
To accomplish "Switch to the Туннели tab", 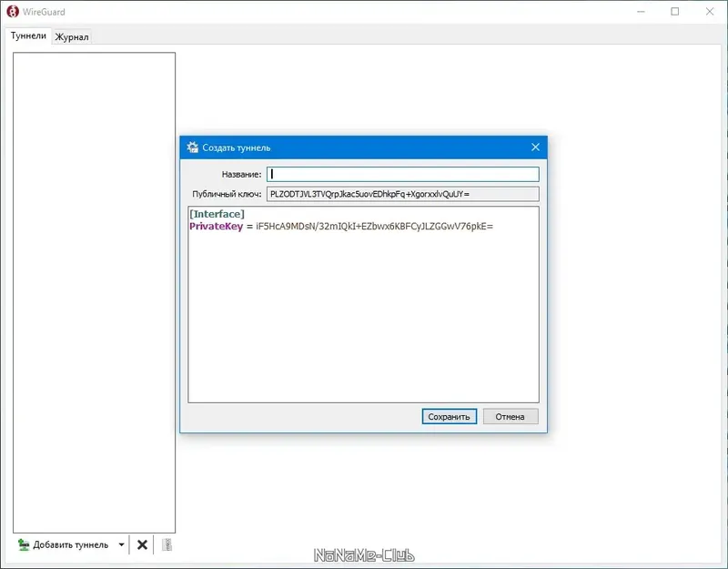I will tap(28, 36).
